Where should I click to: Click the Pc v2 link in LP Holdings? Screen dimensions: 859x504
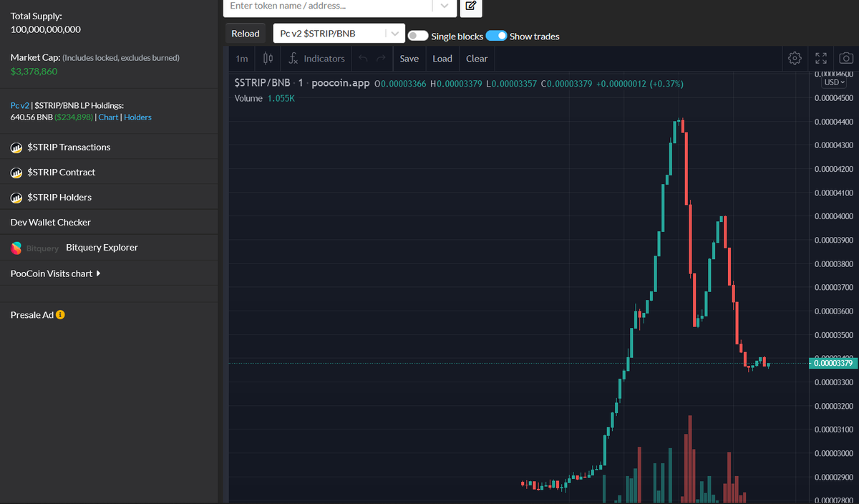(x=20, y=105)
